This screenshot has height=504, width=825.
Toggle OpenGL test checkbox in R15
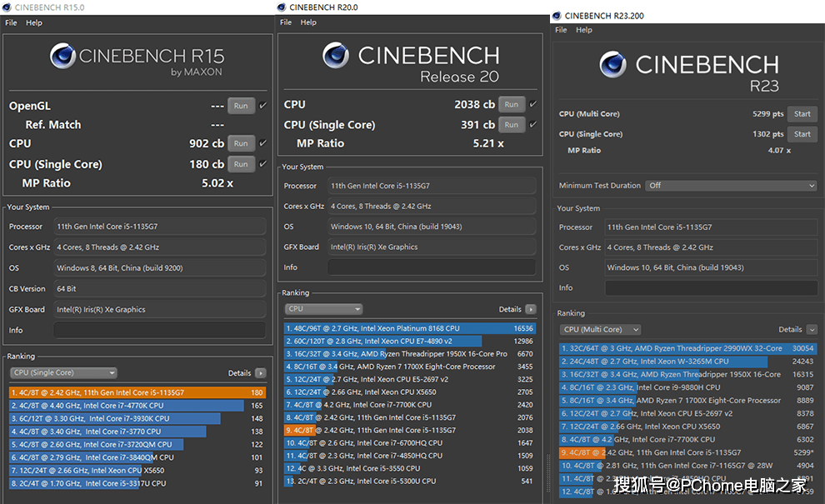pyautogui.click(x=263, y=105)
